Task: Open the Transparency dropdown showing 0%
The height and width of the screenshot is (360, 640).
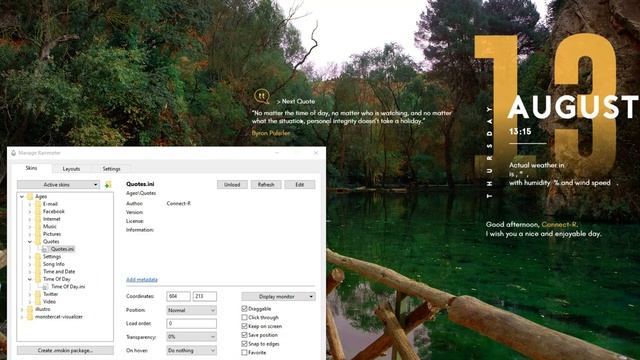Action: (191, 337)
